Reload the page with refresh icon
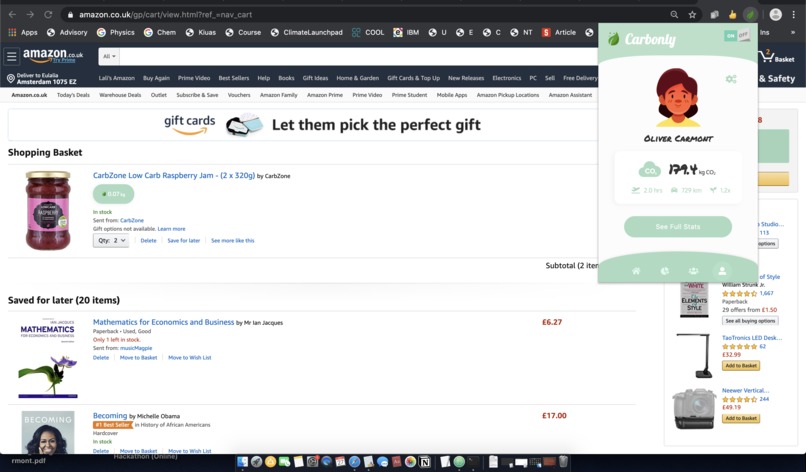The image size is (806, 472). [48, 15]
